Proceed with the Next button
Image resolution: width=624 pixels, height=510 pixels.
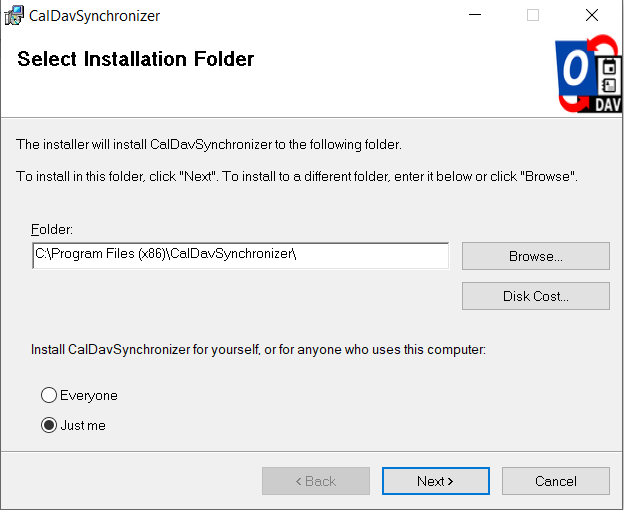(x=436, y=481)
